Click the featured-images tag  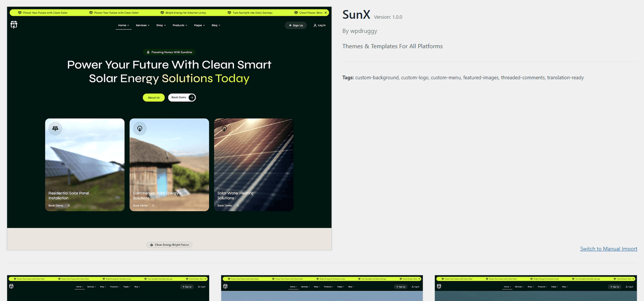[481, 78]
